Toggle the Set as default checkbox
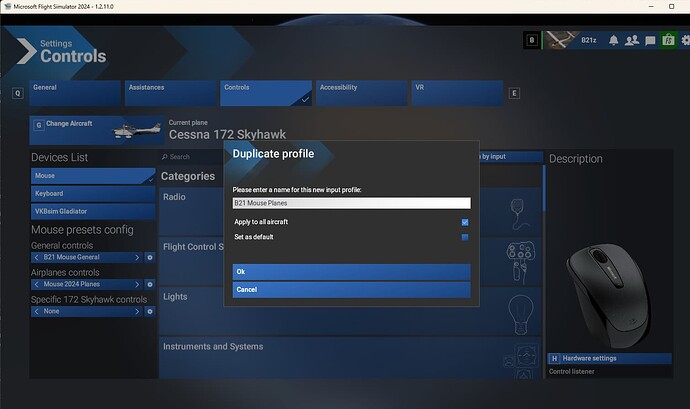 point(465,237)
